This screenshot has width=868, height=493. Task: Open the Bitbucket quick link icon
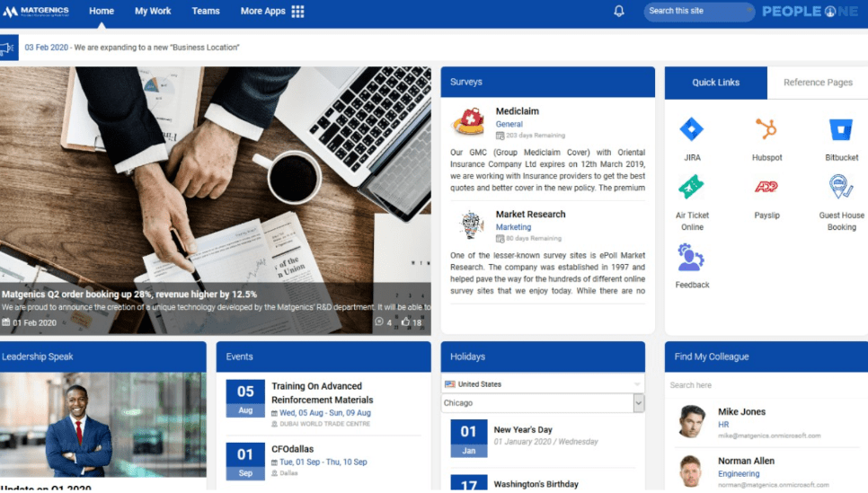[x=841, y=130]
